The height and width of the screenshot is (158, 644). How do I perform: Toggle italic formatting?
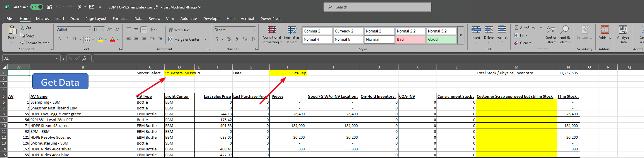pos(67,39)
